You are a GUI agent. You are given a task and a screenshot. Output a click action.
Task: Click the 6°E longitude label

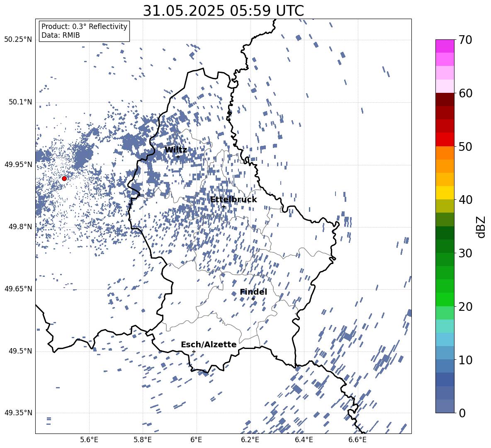point(196,440)
